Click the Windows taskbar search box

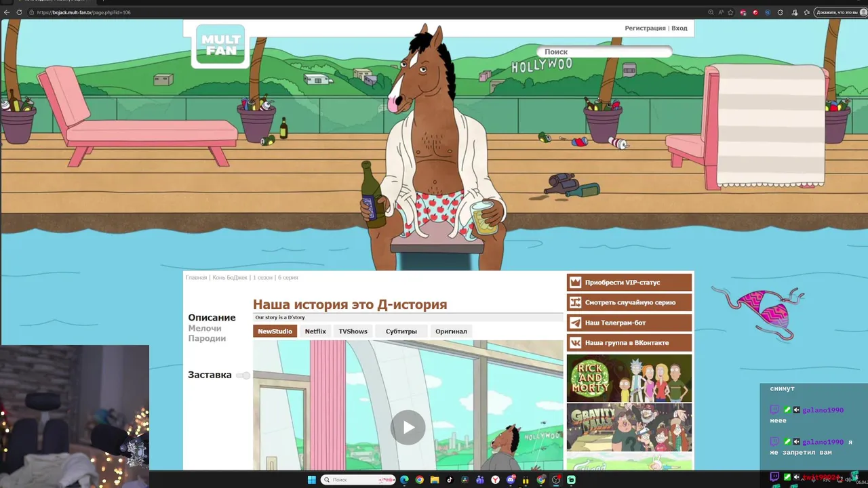[358, 480]
